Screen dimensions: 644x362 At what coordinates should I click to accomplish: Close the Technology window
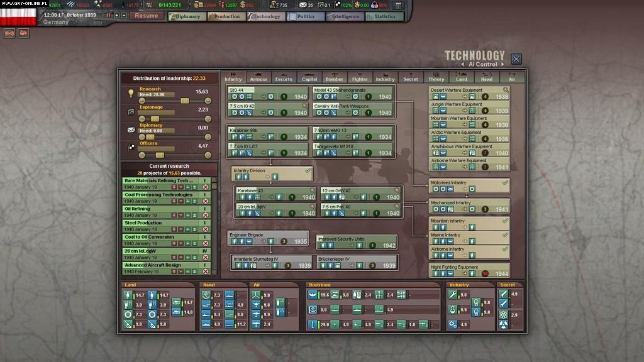tap(516, 59)
